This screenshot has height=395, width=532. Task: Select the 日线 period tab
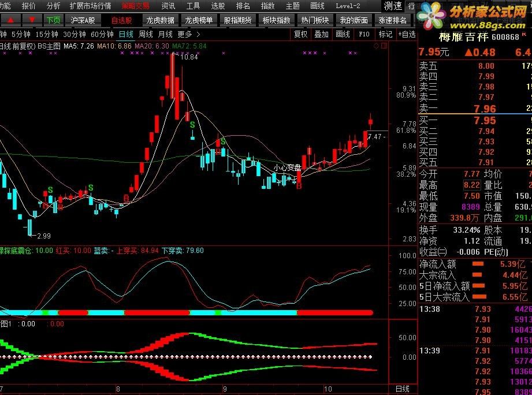point(126,34)
